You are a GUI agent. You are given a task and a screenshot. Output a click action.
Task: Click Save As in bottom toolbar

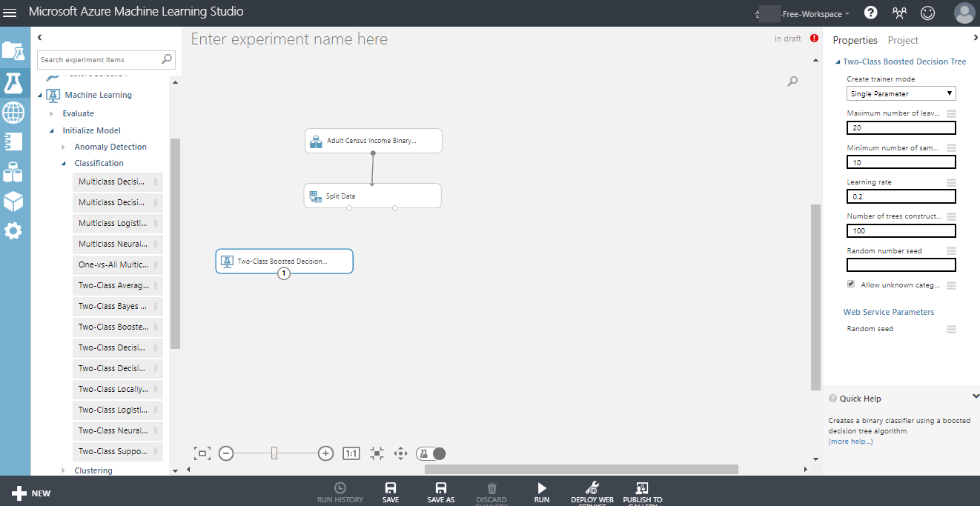[441, 493]
